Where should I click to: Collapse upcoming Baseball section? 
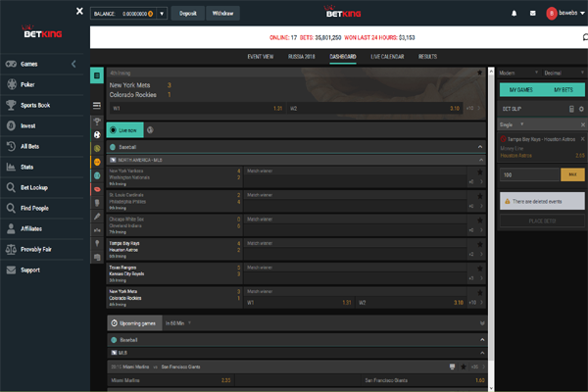tap(482, 340)
